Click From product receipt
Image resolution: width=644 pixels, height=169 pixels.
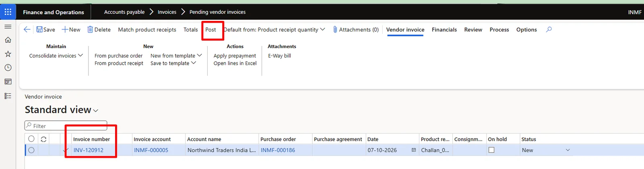pyautogui.click(x=119, y=63)
